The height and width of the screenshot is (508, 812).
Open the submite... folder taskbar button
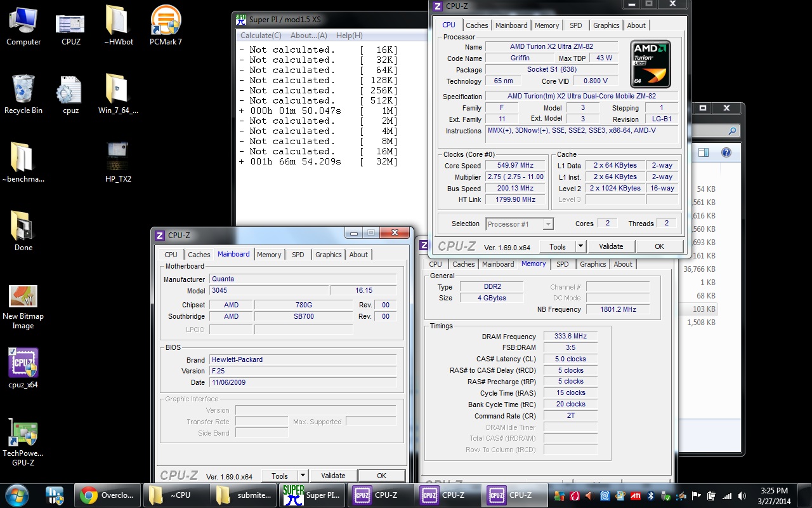coord(243,495)
